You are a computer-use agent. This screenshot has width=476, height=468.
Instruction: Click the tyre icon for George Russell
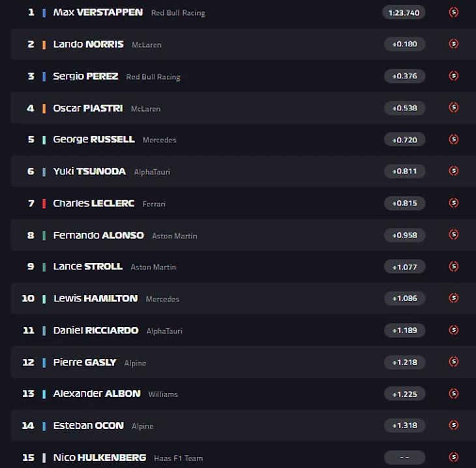454,139
